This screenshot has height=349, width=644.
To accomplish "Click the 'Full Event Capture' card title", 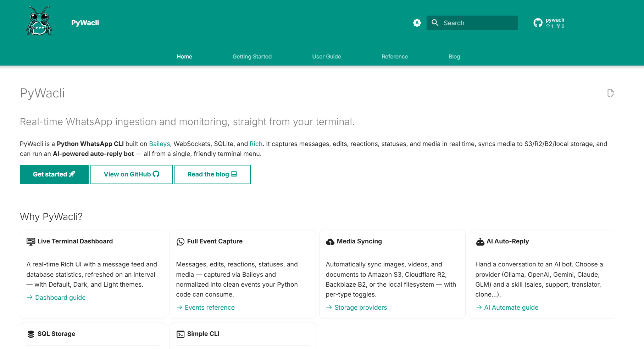I will pos(215,241).
